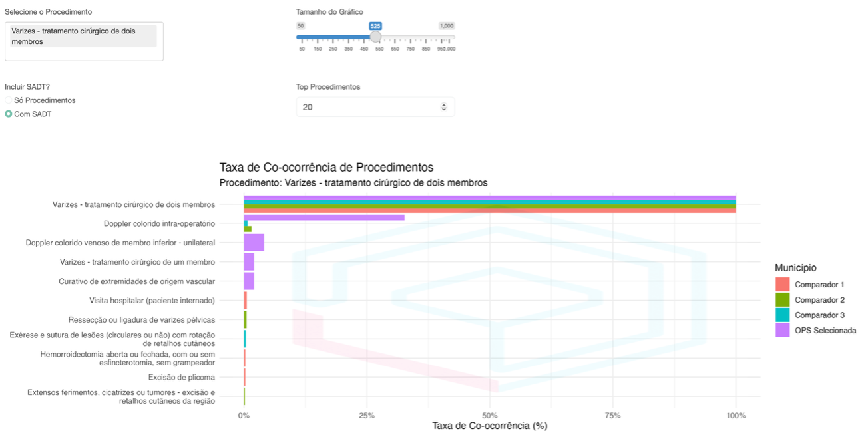The height and width of the screenshot is (439, 868).
Task: Click the 50 minimum label on slider
Action: [301, 26]
